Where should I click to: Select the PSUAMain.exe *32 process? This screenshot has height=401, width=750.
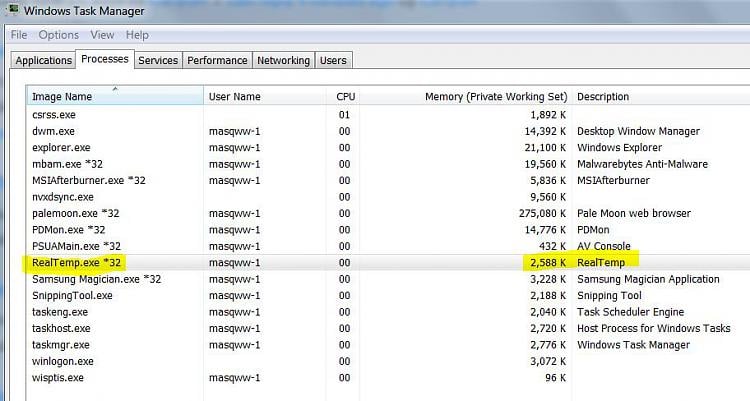click(x=77, y=246)
